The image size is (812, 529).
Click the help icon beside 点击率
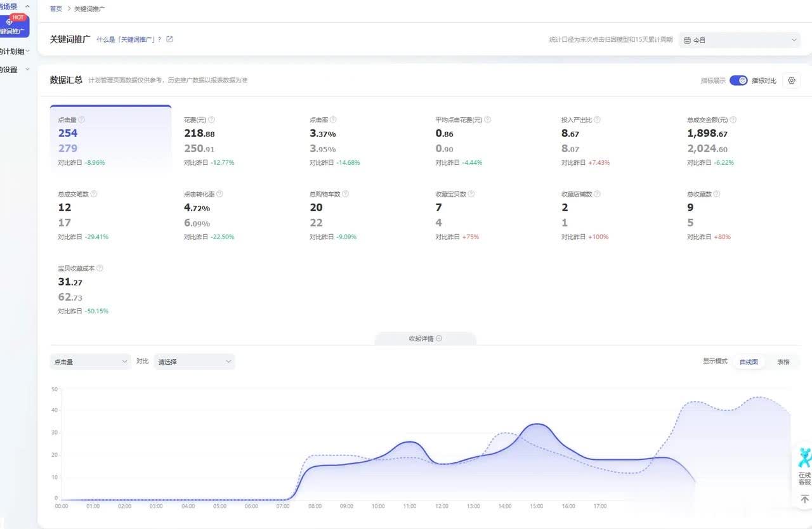tap(333, 119)
